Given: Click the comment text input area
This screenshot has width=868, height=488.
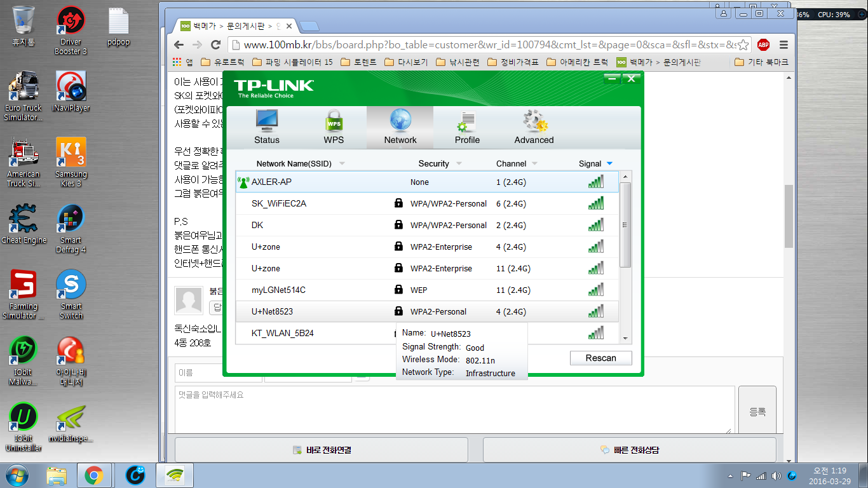Looking at the screenshot, I should click(454, 410).
